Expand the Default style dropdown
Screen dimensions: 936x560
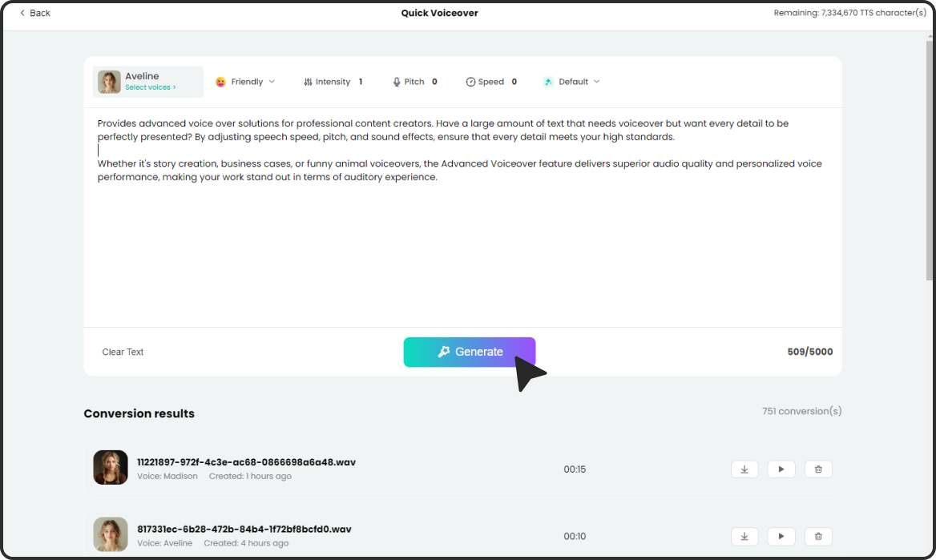[572, 82]
